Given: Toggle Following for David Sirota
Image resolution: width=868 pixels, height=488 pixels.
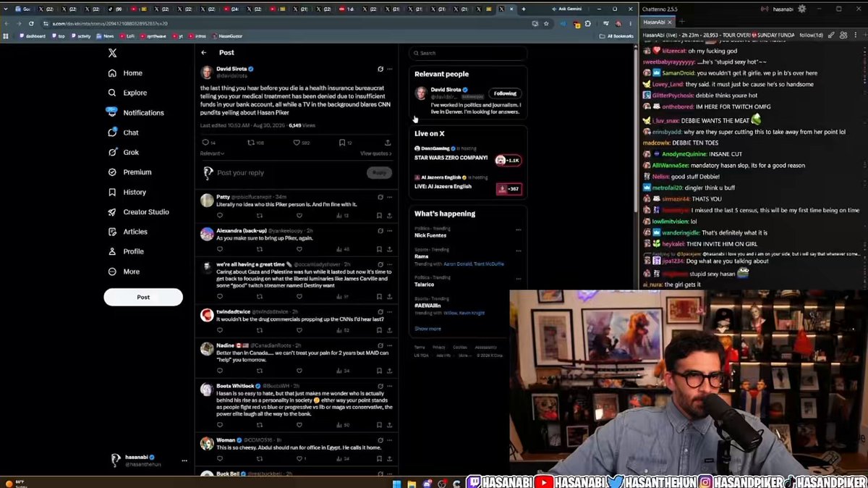Looking at the screenshot, I should 506,93.
